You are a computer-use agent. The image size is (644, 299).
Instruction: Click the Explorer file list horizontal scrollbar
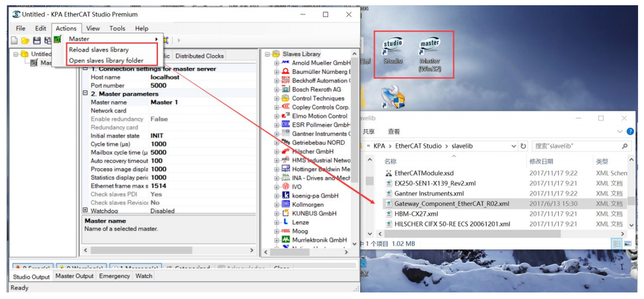[472, 234]
